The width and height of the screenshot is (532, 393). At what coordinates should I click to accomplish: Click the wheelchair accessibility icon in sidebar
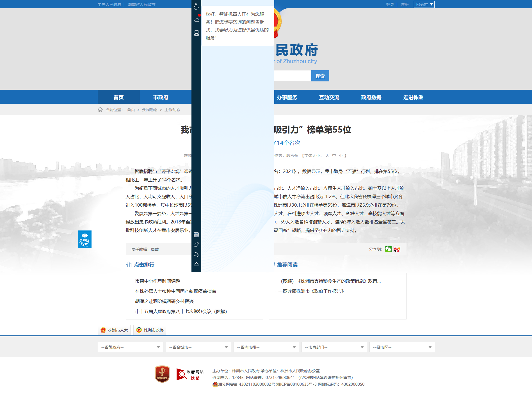[196, 6]
